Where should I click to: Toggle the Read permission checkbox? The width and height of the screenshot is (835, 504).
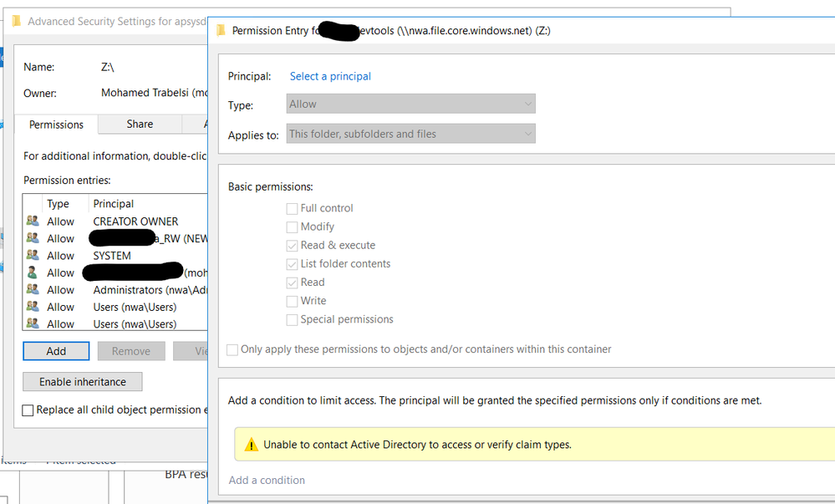tap(292, 283)
